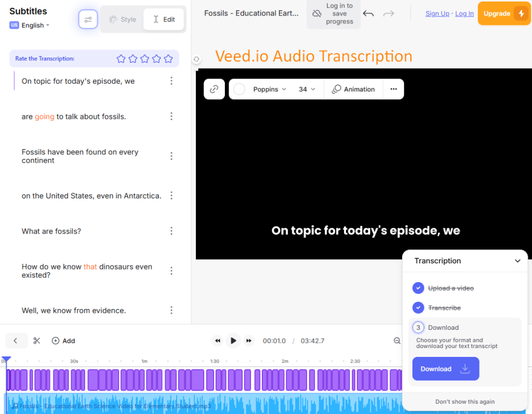Open options for 'on the United States' line
Viewport: 532px width, 414px height.
tap(171, 195)
